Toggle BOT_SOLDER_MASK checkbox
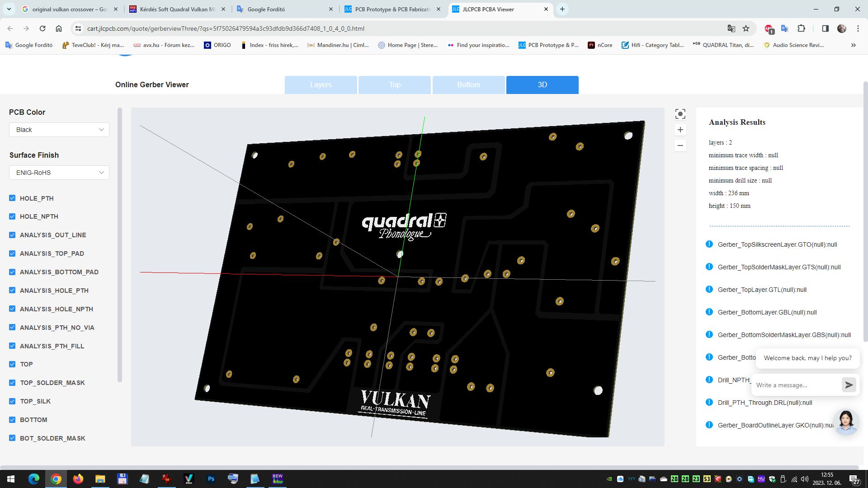Image resolution: width=868 pixels, height=488 pixels. 12,438
